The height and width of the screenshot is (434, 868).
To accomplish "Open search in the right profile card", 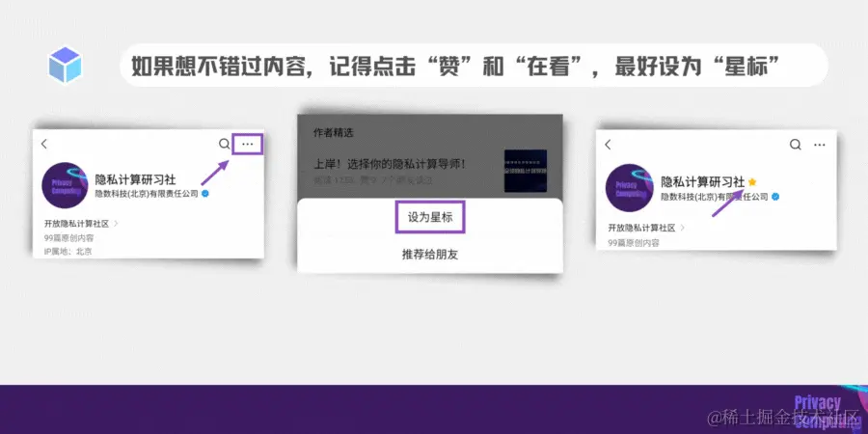I will point(796,145).
